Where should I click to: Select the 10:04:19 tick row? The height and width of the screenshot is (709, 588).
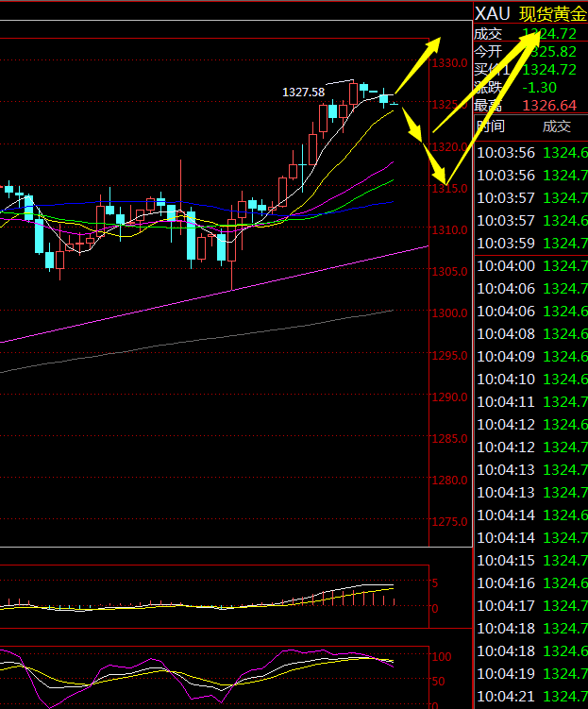[x=532, y=674]
